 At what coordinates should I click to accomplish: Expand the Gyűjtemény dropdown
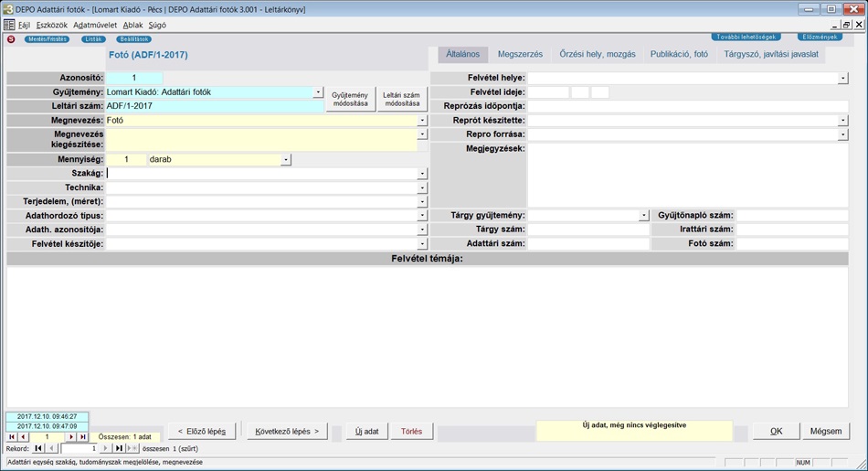[x=318, y=92]
